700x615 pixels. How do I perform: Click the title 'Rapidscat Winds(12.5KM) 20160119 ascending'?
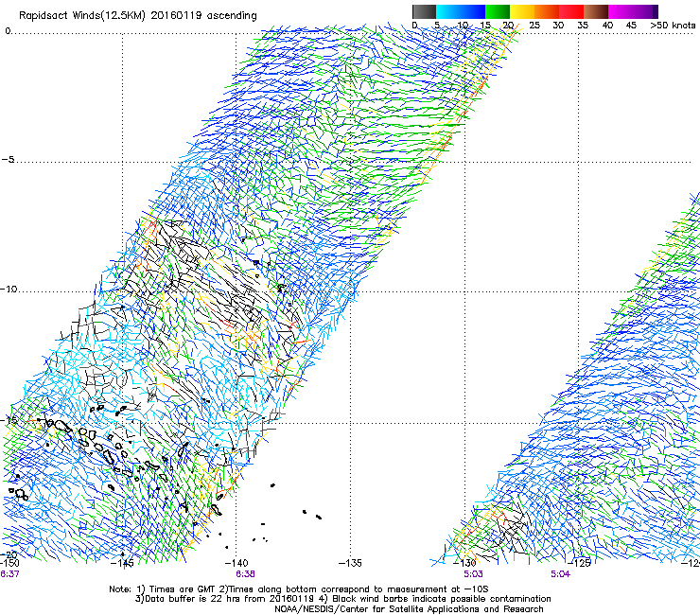[x=138, y=16]
